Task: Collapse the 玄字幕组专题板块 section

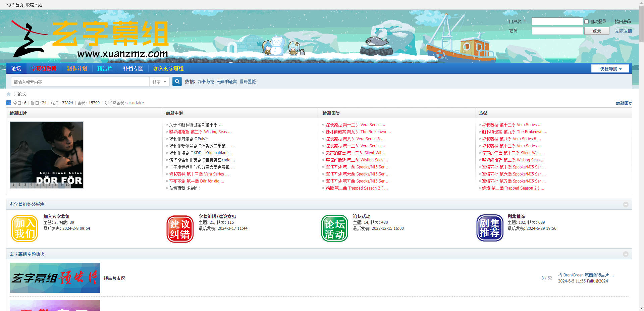Action: [x=626, y=254]
